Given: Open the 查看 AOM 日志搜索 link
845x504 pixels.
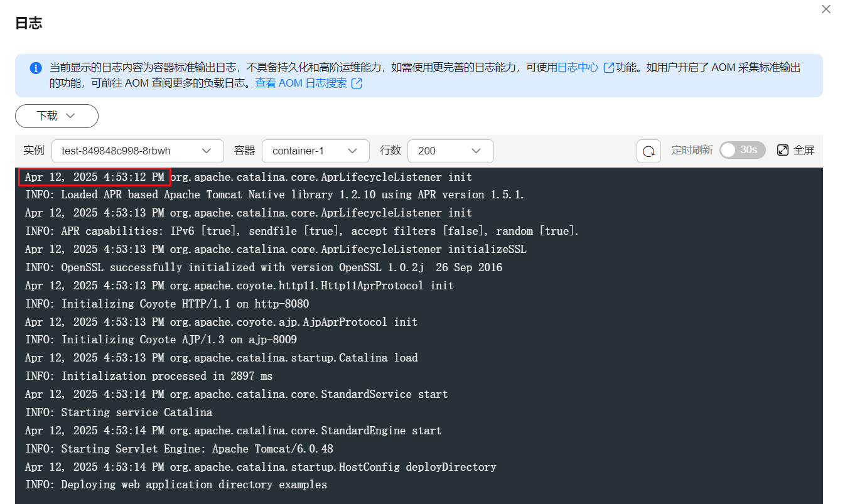Looking at the screenshot, I should pyautogui.click(x=301, y=83).
